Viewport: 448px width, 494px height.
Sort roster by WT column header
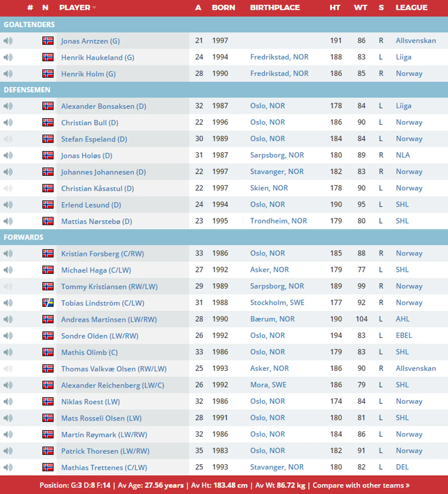click(x=360, y=8)
